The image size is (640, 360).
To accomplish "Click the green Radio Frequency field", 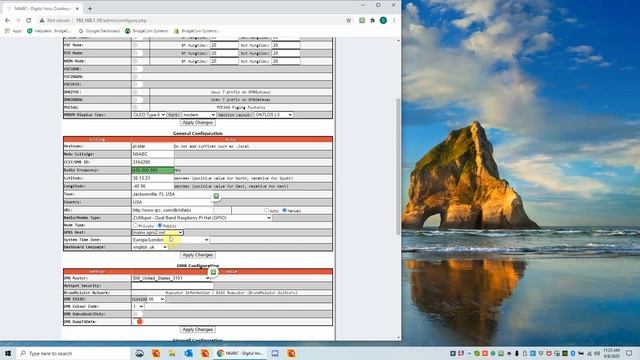I will tap(153, 170).
